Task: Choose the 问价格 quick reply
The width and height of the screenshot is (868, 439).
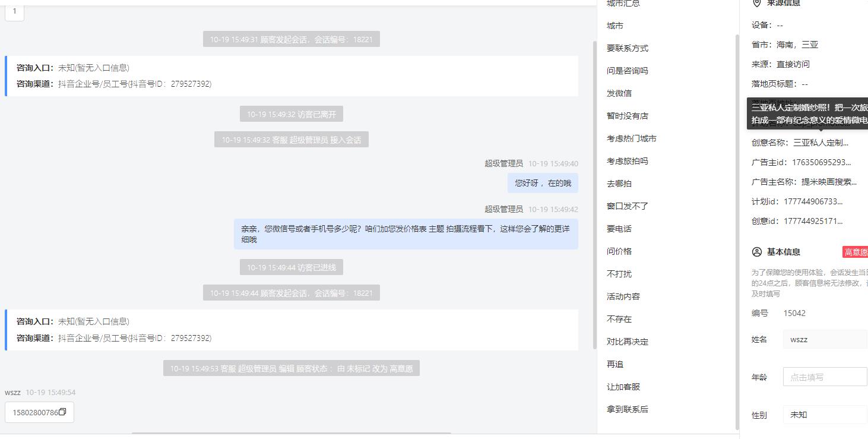Action: point(619,251)
